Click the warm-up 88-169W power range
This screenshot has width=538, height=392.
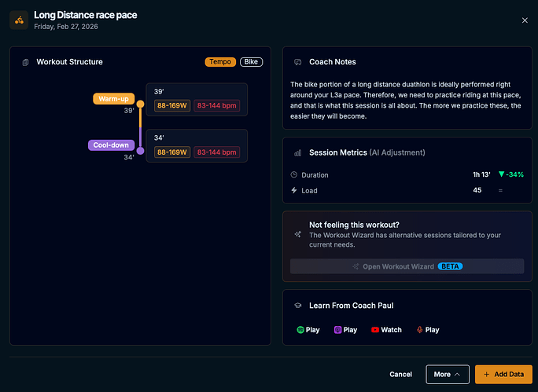click(171, 106)
